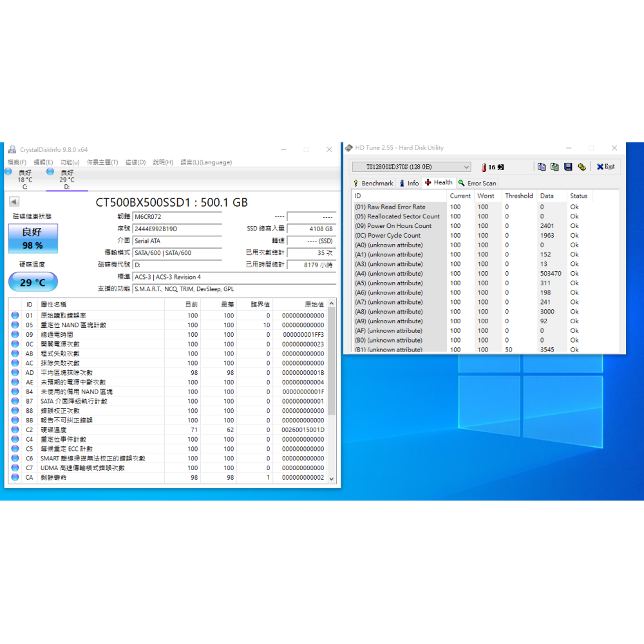Click the Exit button in HD Tune
Viewport: 644px width, 644px height.
pyautogui.click(x=606, y=167)
